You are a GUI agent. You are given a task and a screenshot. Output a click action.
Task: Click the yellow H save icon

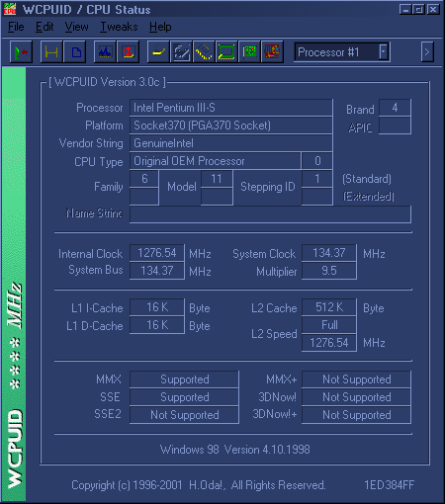coord(51,51)
